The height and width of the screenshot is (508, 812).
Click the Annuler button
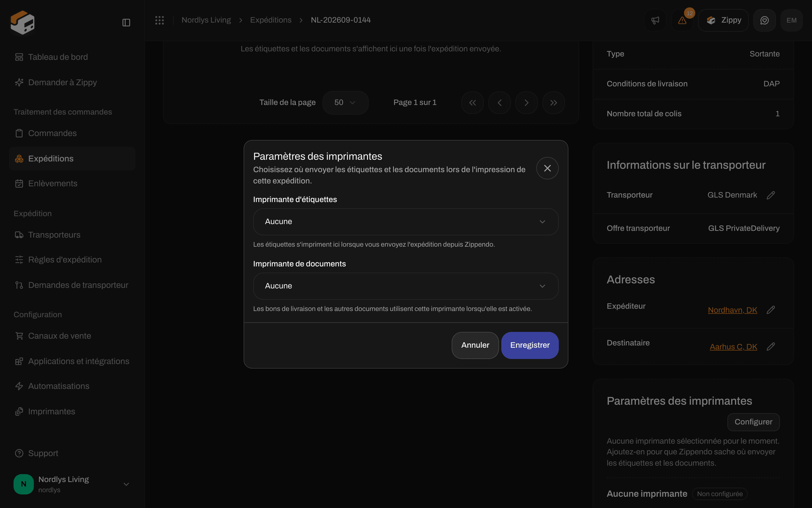pyautogui.click(x=475, y=345)
